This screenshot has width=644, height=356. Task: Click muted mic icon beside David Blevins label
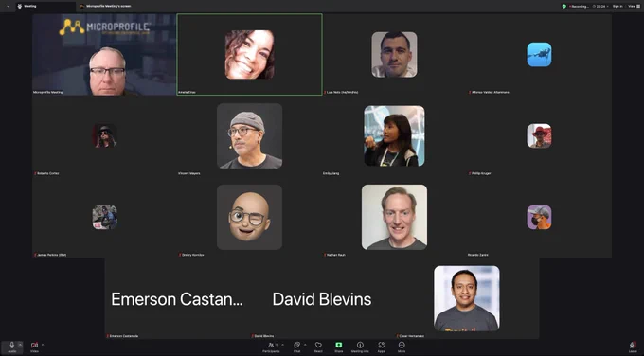pos(253,336)
